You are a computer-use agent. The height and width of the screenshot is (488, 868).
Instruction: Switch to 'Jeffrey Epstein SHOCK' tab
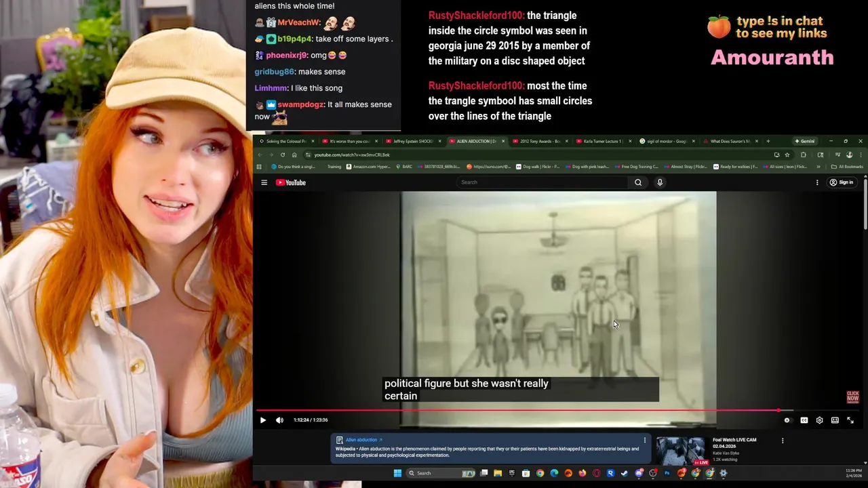[412, 141]
